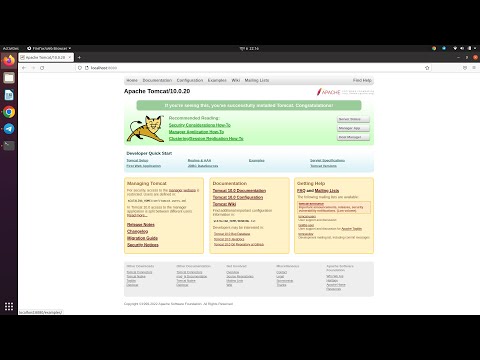480x360 pixels.
Task: Open the Tomcat Wiki link
Action: coord(224,204)
